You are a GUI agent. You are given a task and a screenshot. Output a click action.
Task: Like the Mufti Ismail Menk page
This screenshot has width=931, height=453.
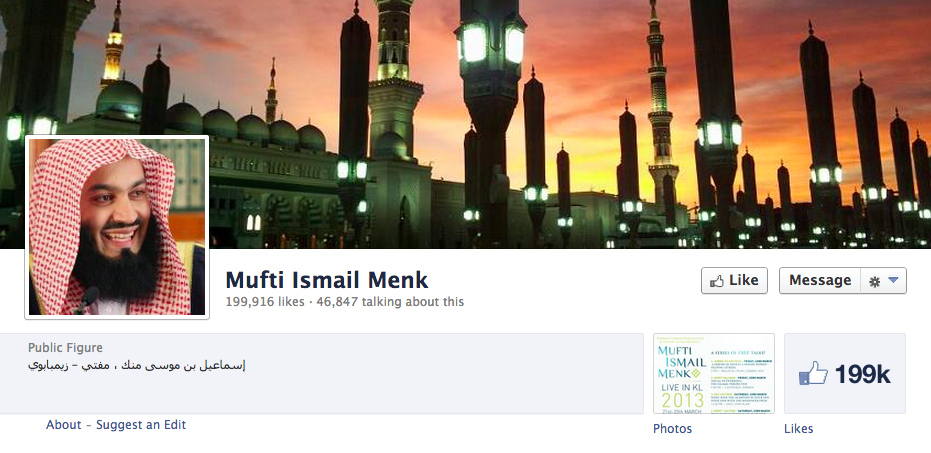[734, 280]
